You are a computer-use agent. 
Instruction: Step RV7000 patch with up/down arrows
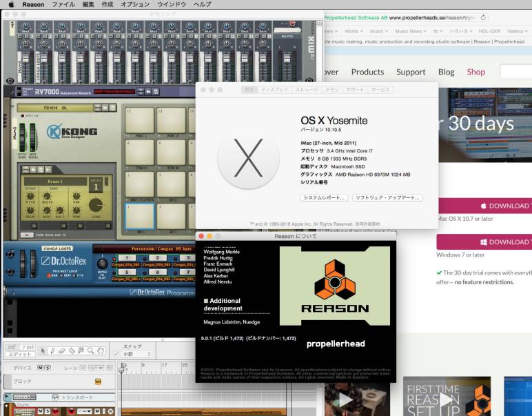point(141,92)
